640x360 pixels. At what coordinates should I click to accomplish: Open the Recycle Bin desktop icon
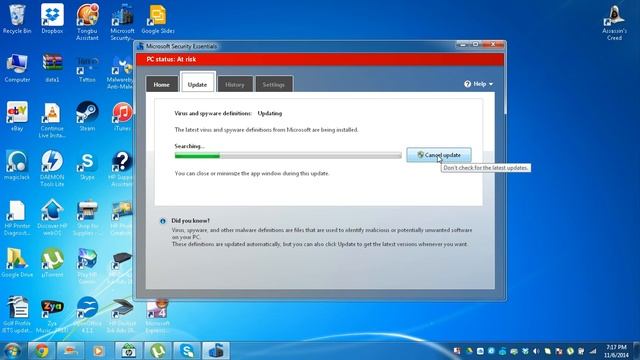pos(17,19)
